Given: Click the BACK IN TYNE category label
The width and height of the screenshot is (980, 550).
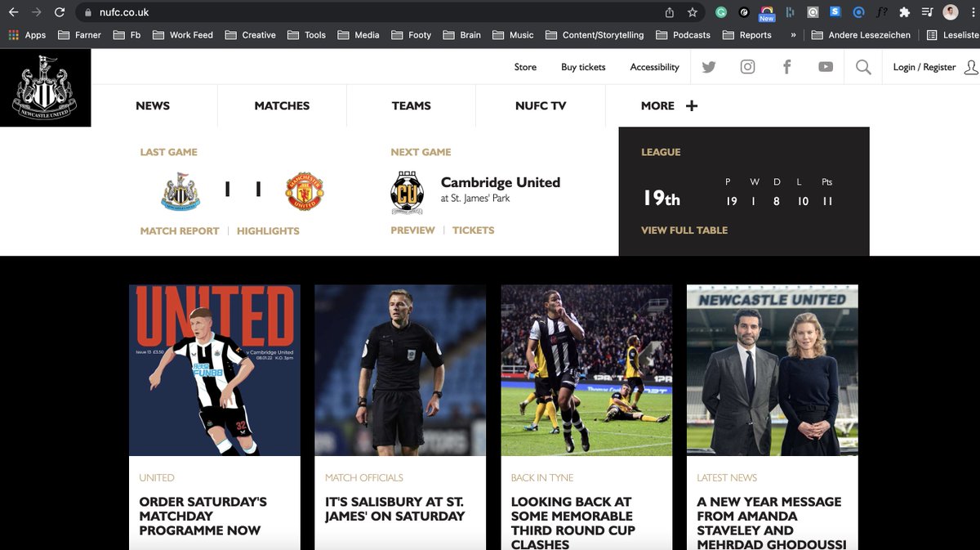Looking at the screenshot, I should click(542, 478).
